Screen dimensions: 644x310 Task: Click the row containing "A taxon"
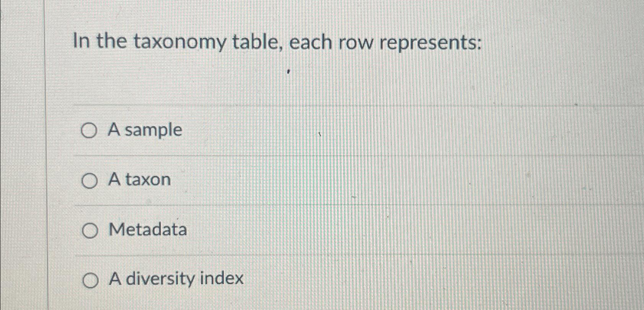268,180
